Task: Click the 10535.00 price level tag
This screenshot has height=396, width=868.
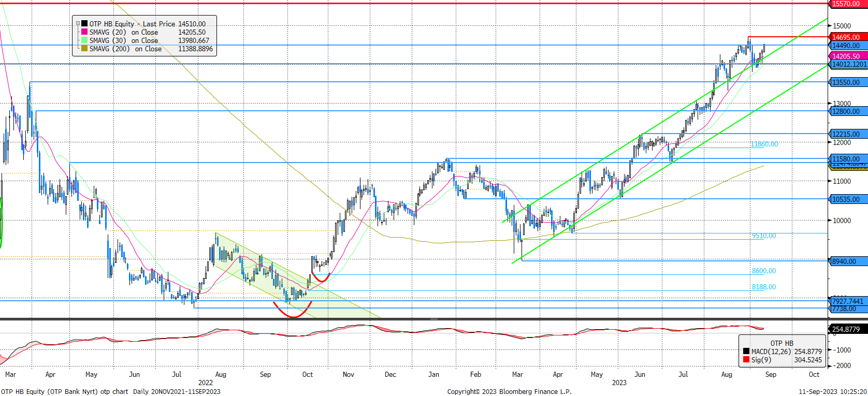Action: (x=848, y=199)
